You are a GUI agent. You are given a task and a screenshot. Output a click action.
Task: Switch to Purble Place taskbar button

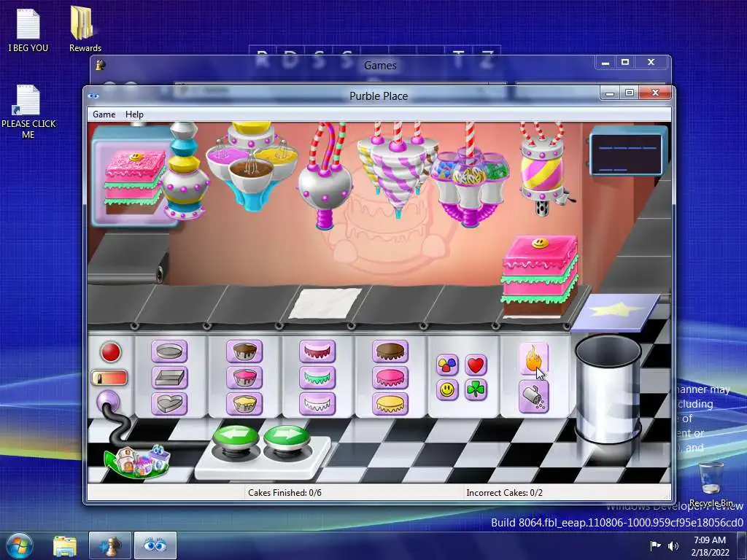click(155, 545)
